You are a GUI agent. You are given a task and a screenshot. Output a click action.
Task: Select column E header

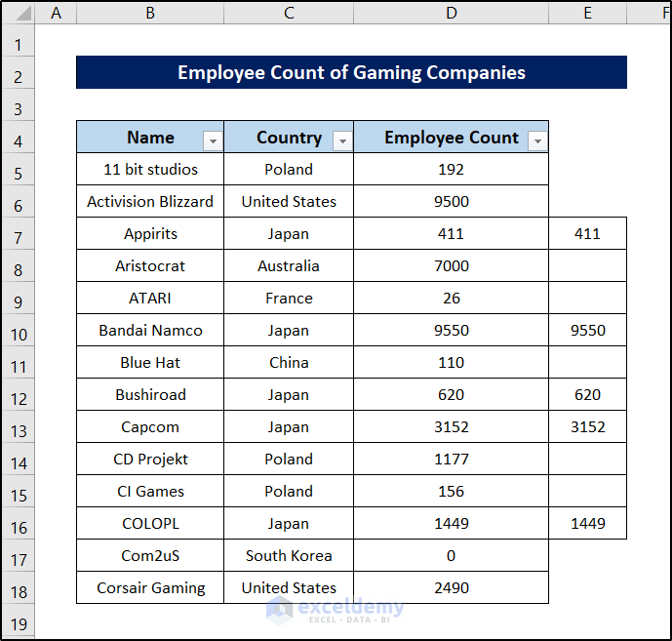[x=587, y=13]
